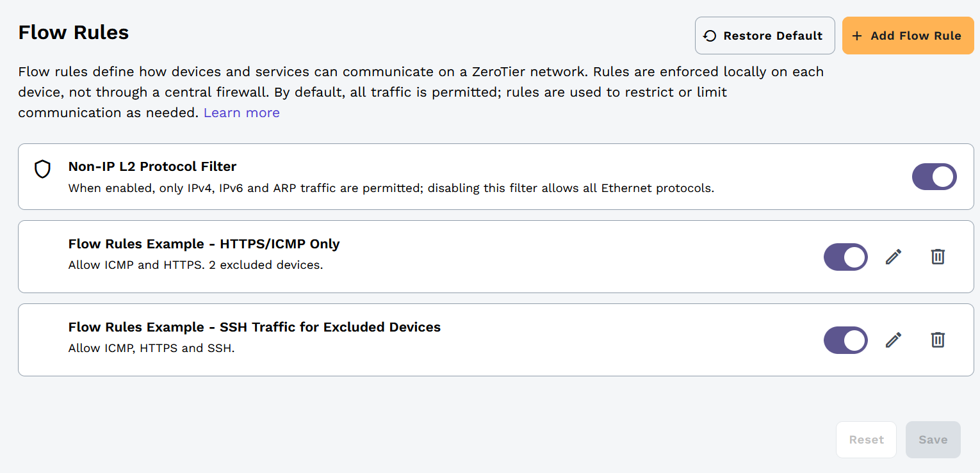Click the Flow Rules Example - HTTPS/ICMP Only title
Image resolution: width=980 pixels, height=473 pixels.
(204, 244)
